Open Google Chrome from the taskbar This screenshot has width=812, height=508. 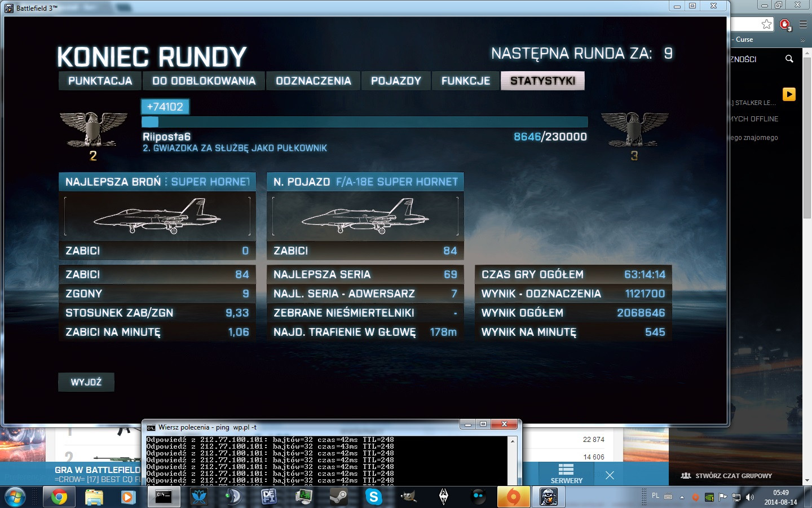(x=59, y=497)
